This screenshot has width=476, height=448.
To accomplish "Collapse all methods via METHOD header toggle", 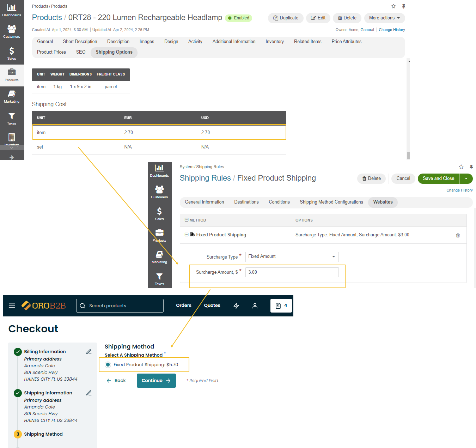I will 187,220.
